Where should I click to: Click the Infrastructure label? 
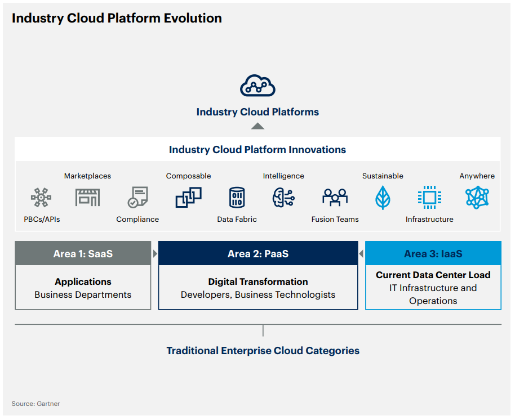point(429,219)
